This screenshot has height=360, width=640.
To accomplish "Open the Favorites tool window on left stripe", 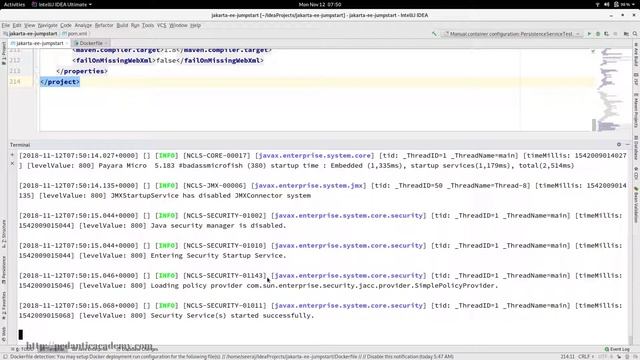I will pos(4,306).
